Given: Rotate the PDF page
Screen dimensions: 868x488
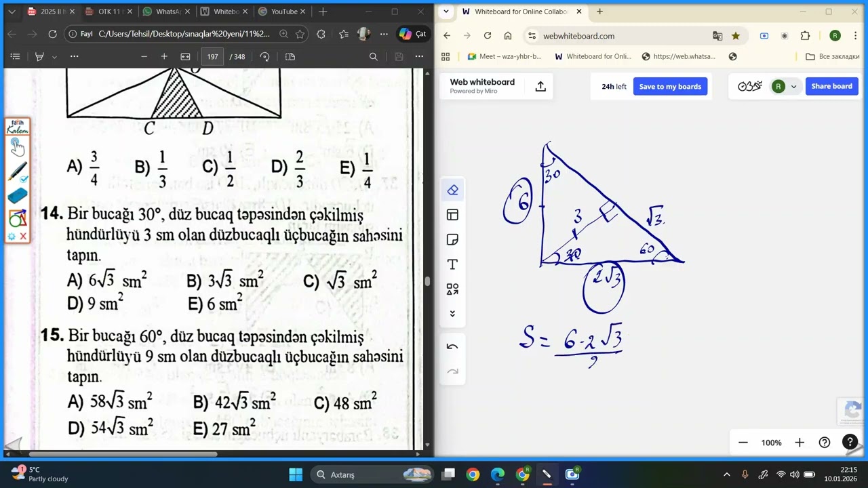Looking at the screenshot, I should (265, 57).
